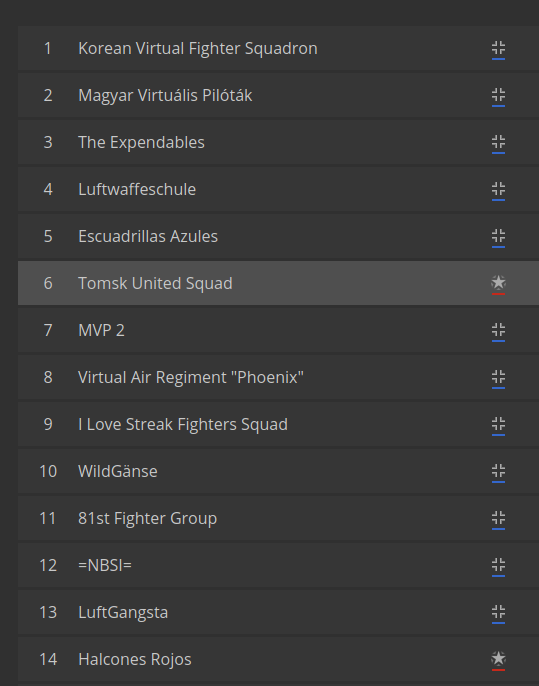Viewport: 539px width, 686px height.
Task: Click the star emblem beside Halcones Rojos
Action: pyautogui.click(x=498, y=658)
